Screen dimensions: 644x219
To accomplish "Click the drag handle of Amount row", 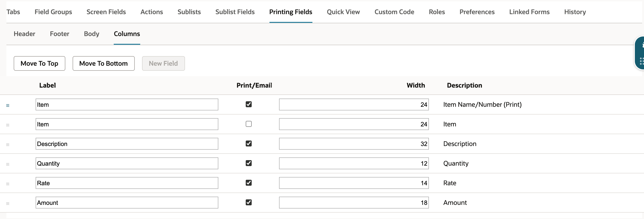I will (8, 203).
